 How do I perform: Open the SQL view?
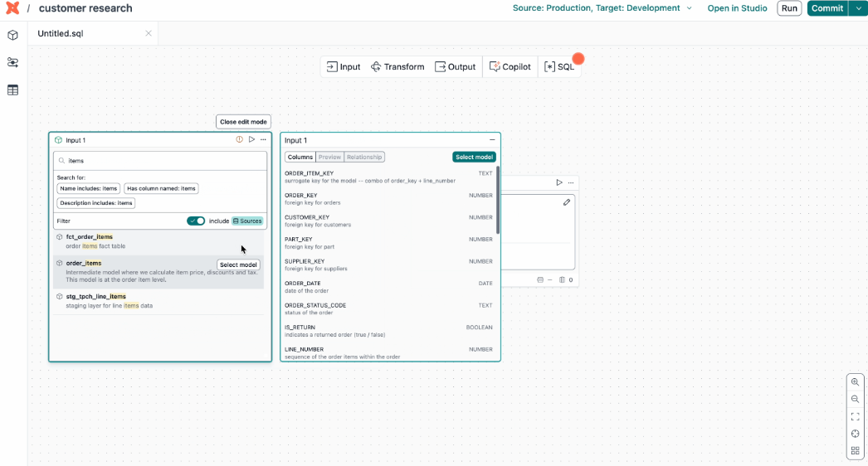[x=559, y=67]
